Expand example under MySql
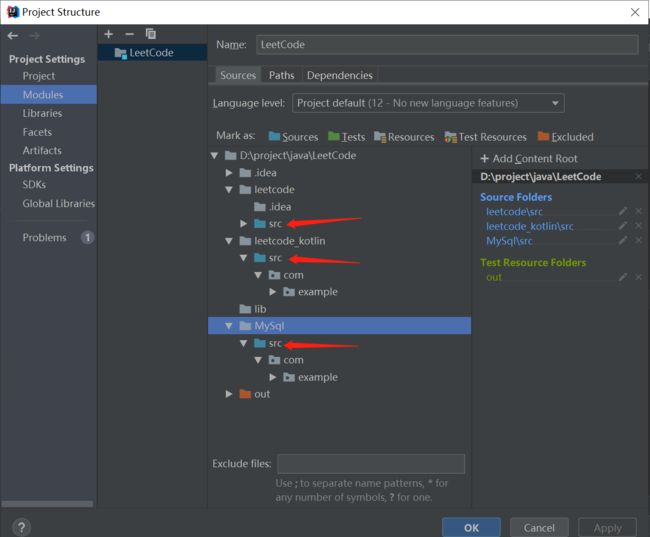The width and height of the screenshot is (650, 537). click(x=272, y=377)
